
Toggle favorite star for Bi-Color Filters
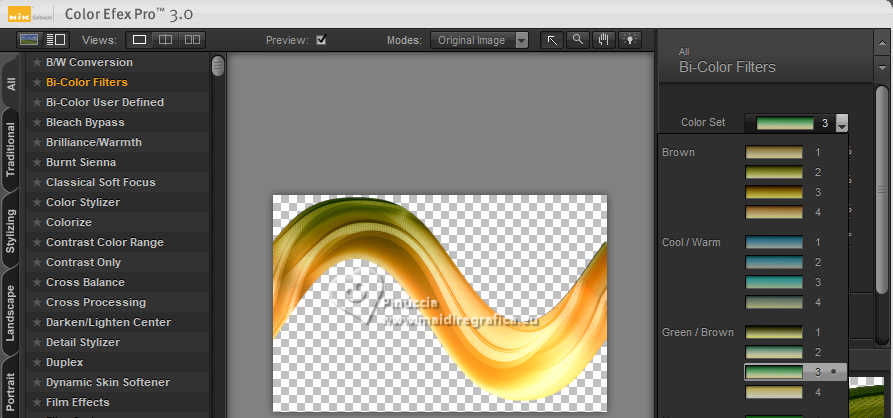(37, 82)
